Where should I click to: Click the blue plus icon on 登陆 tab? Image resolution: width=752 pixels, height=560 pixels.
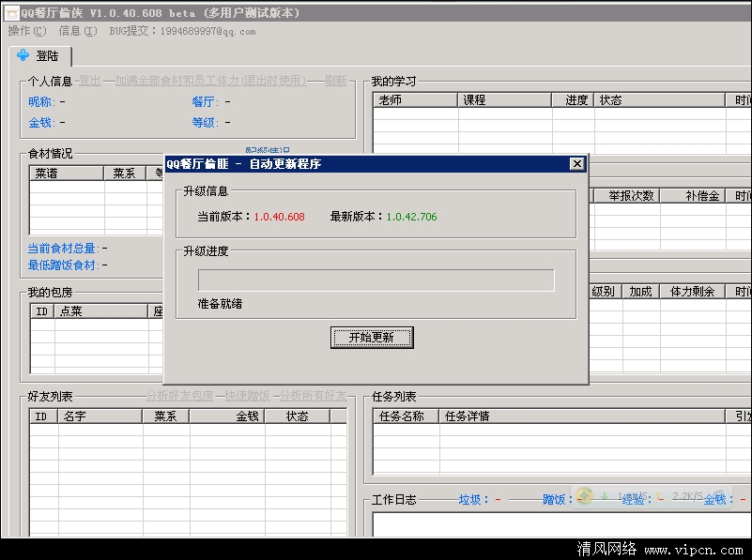(23, 55)
